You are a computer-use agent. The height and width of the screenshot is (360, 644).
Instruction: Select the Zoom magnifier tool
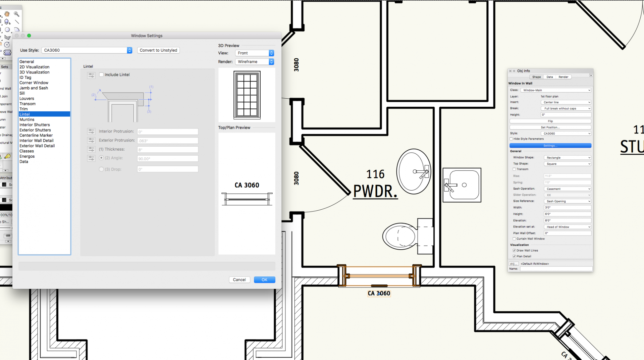pos(16,14)
